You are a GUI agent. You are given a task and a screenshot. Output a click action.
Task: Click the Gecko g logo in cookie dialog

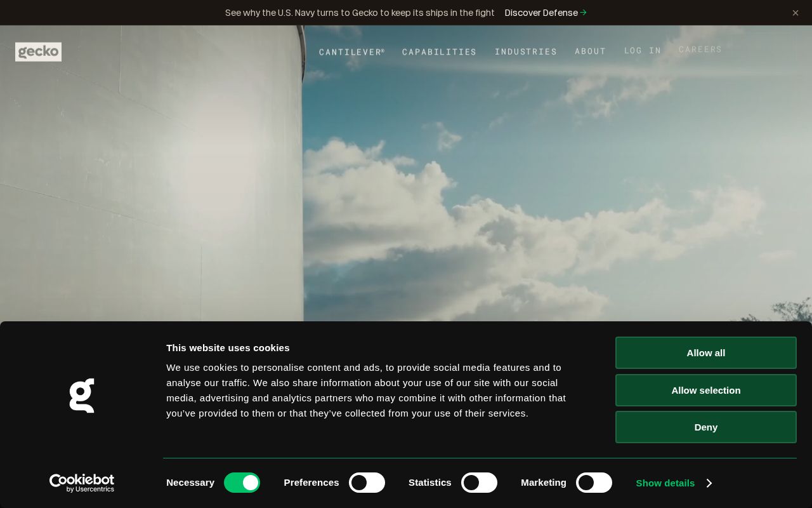click(82, 396)
